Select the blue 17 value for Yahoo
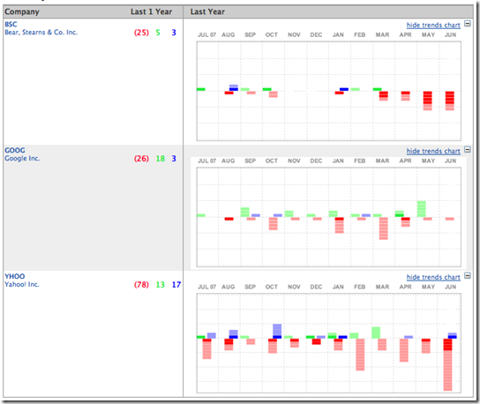This screenshot has height=404, width=480. [176, 285]
